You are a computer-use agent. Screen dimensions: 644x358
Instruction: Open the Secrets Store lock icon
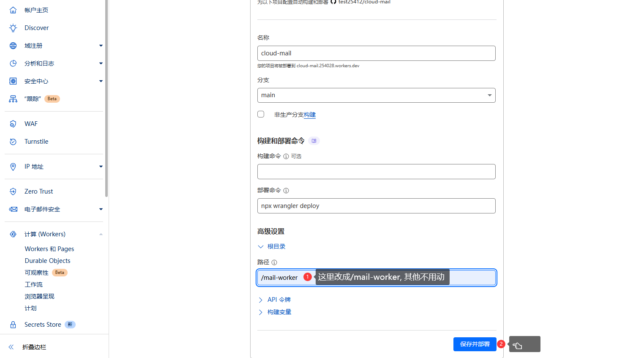[x=13, y=324]
